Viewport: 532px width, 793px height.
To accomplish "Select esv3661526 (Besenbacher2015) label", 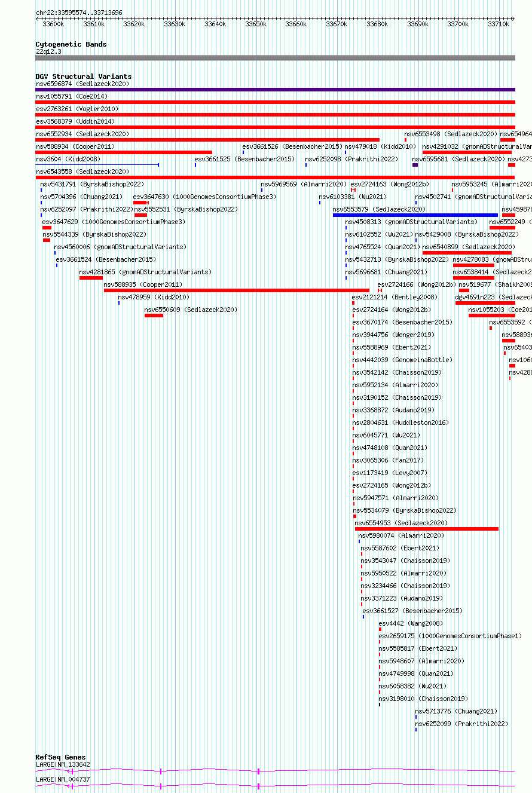I will pos(292,146).
